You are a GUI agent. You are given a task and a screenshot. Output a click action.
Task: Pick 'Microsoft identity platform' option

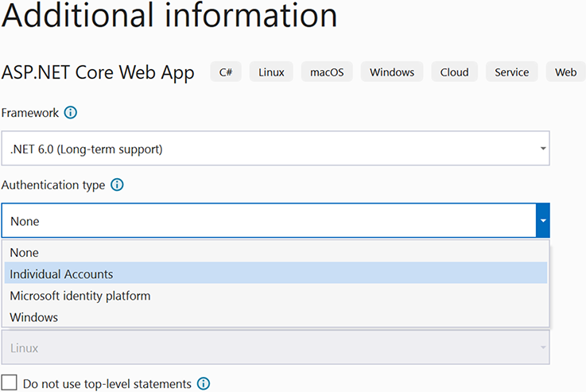pos(275,295)
